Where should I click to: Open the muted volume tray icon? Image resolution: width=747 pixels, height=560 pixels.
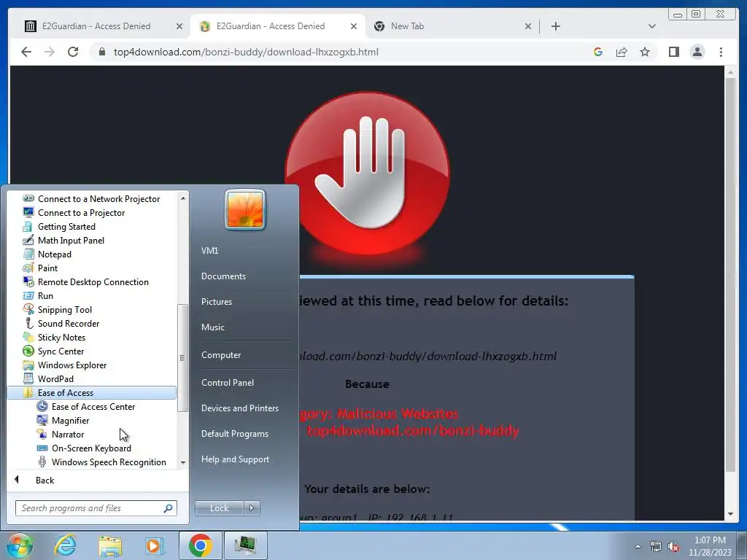point(673,547)
